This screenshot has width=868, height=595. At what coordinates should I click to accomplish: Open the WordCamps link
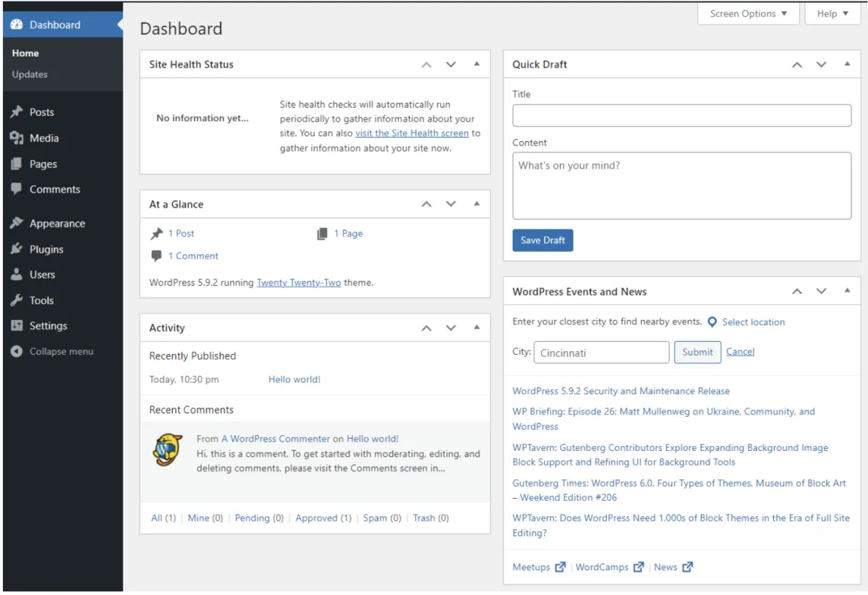point(602,567)
